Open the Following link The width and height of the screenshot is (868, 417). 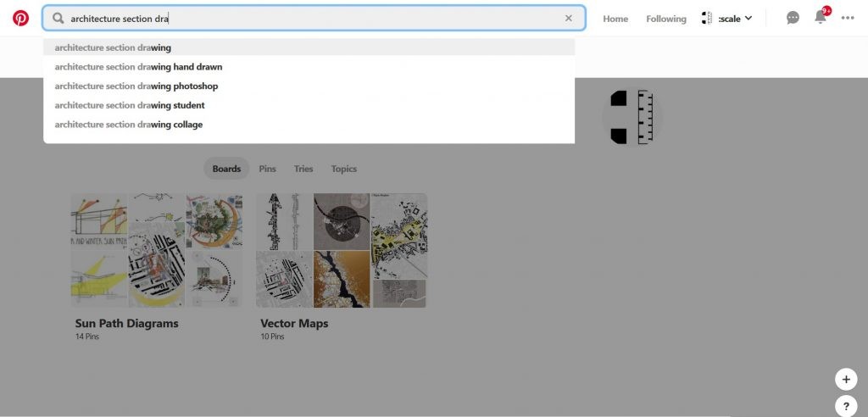666,19
